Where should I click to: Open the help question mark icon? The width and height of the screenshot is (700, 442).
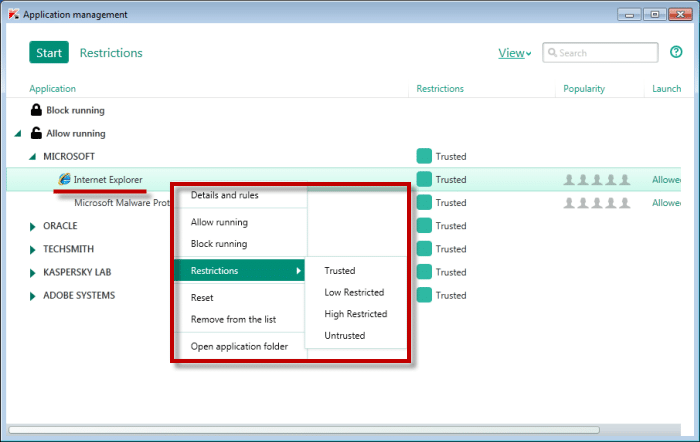coord(676,52)
